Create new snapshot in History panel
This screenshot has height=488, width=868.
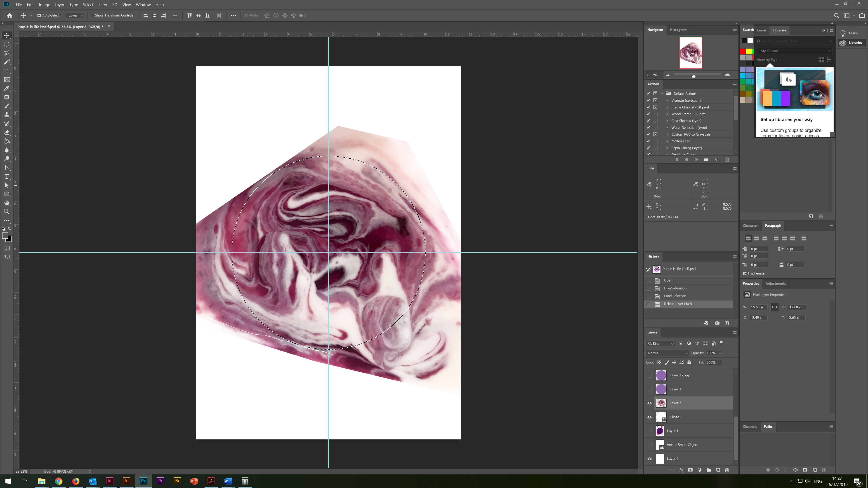coord(717,323)
